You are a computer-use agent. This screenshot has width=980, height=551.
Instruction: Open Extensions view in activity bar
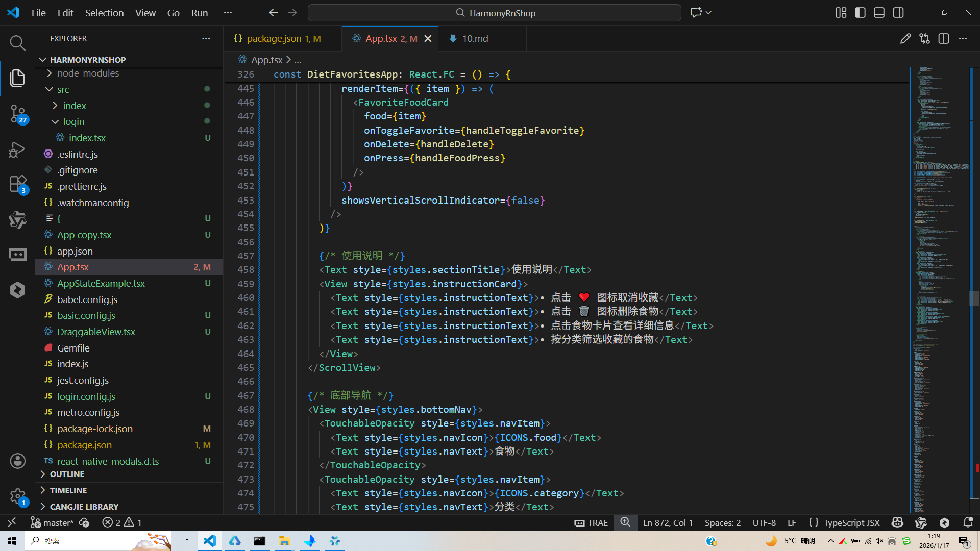click(x=17, y=184)
